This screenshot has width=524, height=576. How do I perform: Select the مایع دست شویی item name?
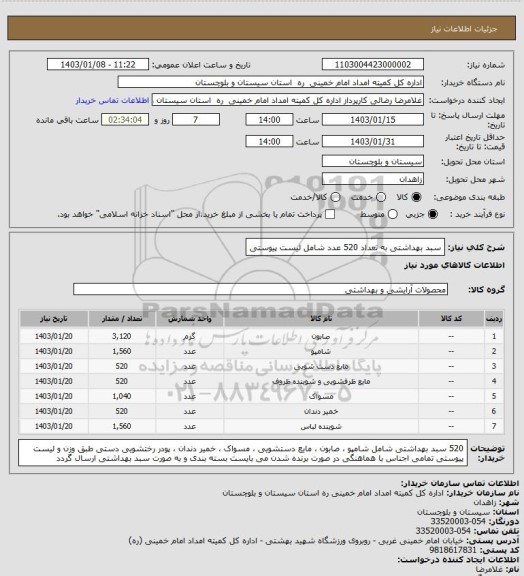(x=321, y=366)
